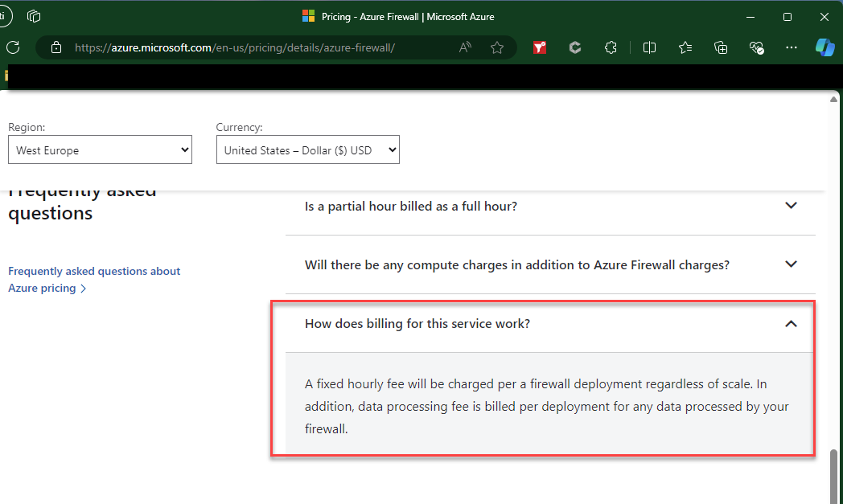The image size is (843, 504).
Task: Open Browser essentials heart icon
Action: pos(756,47)
